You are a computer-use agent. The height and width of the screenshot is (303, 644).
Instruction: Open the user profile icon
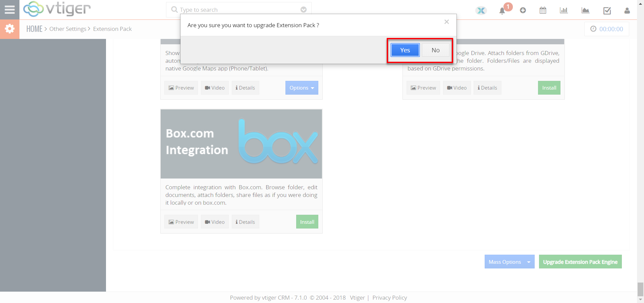627,10
